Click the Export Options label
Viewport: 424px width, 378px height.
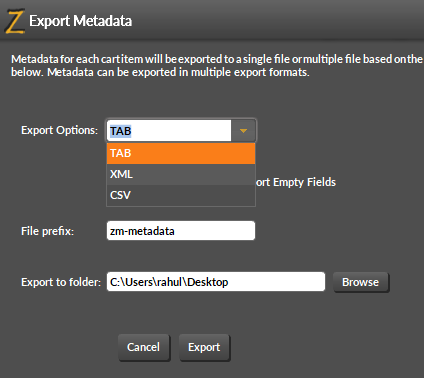click(60, 130)
